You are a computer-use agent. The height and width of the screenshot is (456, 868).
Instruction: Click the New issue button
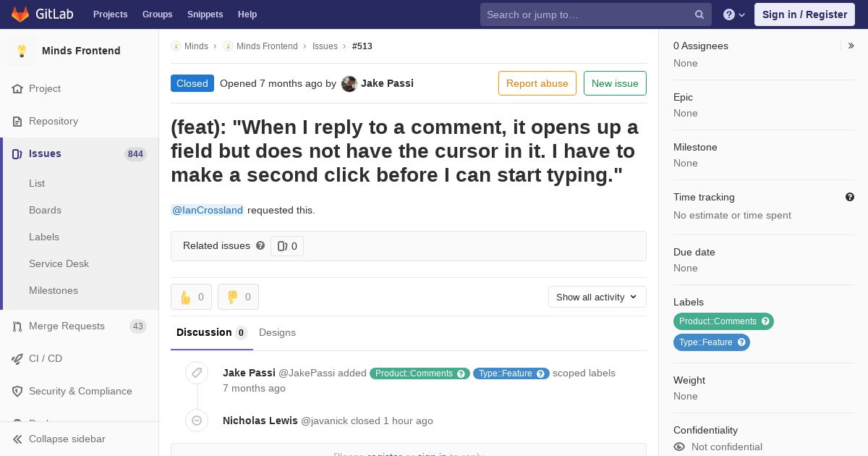tap(615, 83)
